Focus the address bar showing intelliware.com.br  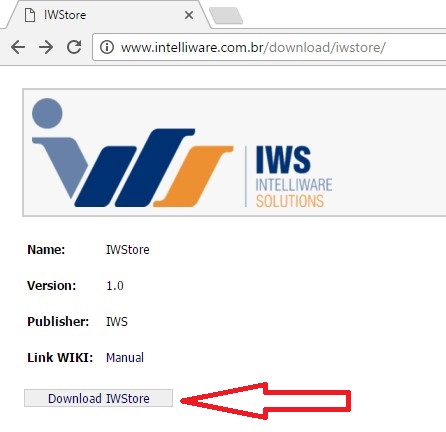269,47
